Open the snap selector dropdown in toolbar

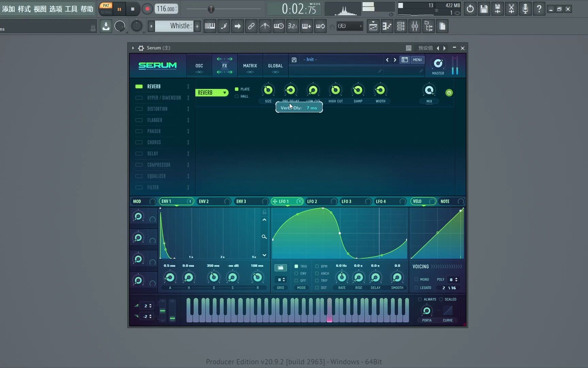349,26
